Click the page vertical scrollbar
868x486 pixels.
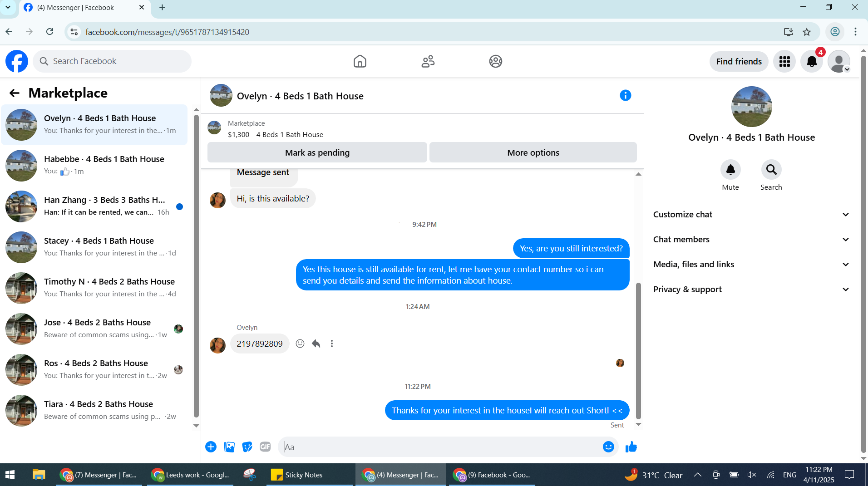863,254
